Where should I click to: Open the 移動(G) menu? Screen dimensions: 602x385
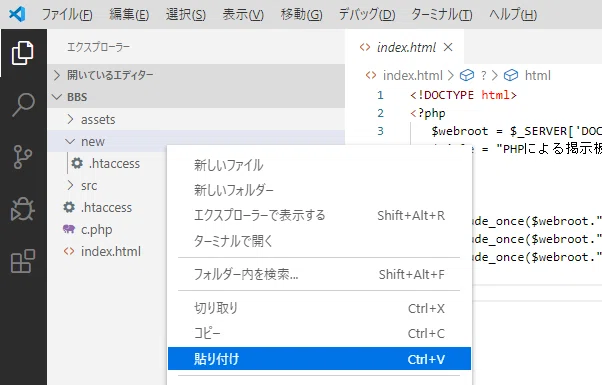coord(301,15)
